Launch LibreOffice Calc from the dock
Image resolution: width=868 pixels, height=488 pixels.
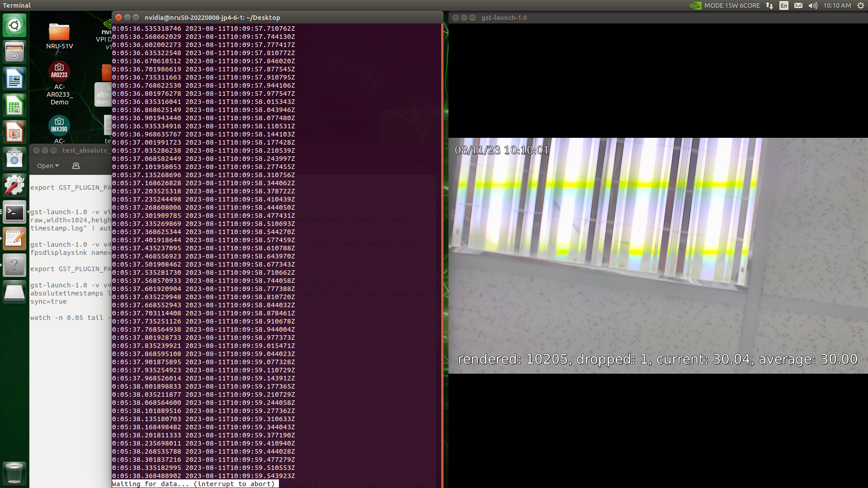tap(14, 106)
